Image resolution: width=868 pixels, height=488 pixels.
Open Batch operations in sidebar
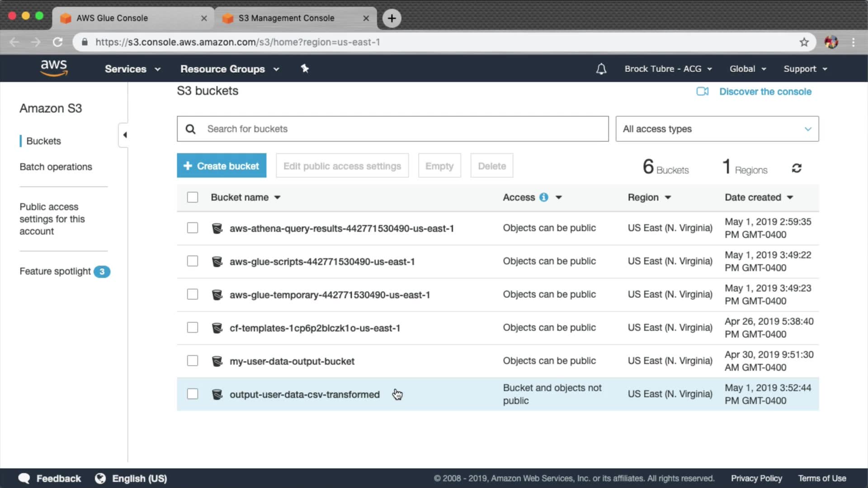[x=56, y=167]
